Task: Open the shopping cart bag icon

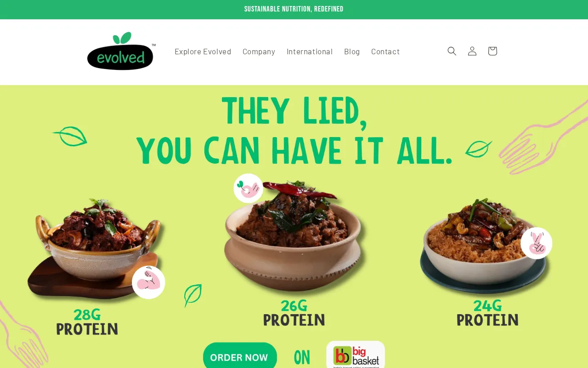Action: click(492, 51)
